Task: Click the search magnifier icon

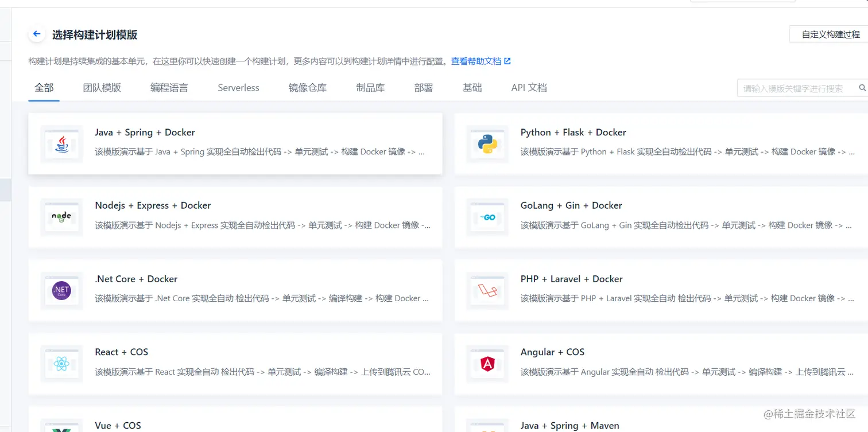Action: pyautogui.click(x=862, y=88)
